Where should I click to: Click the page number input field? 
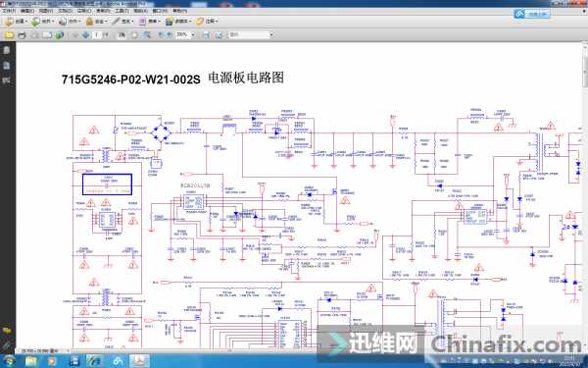click(97, 35)
